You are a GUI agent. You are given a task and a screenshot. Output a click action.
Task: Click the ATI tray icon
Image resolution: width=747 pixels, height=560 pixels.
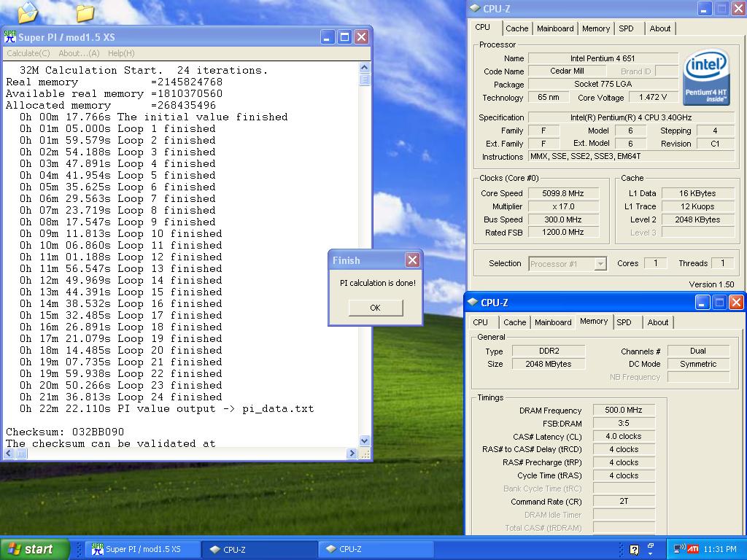click(x=693, y=548)
